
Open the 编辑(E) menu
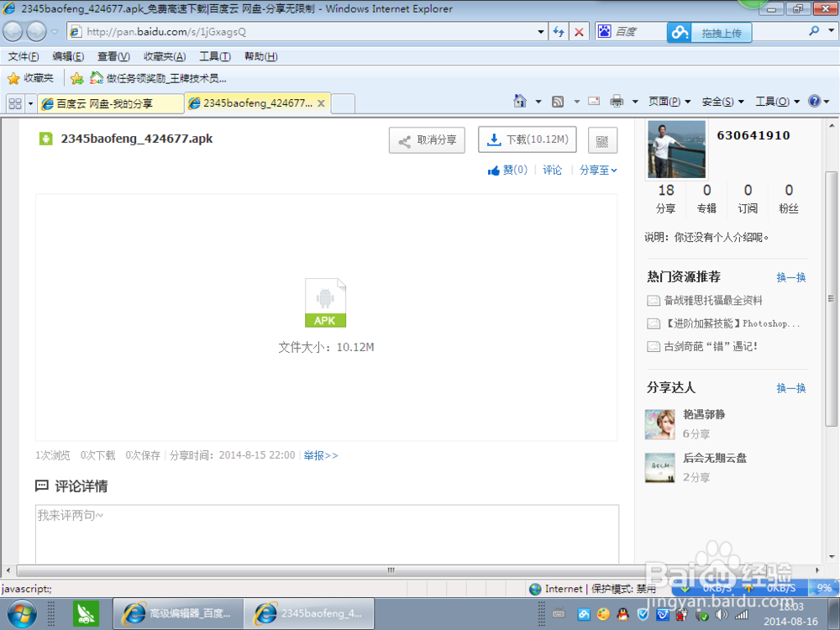(68, 56)
